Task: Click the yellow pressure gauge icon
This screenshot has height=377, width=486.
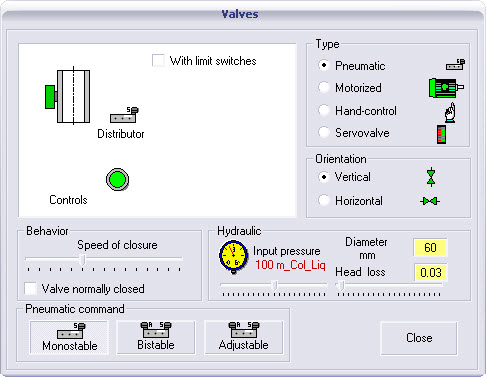Action: [x=233, y=257]
